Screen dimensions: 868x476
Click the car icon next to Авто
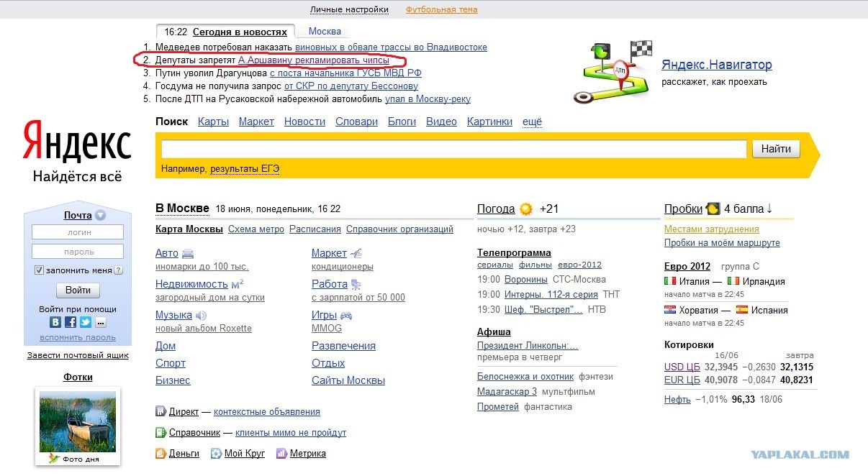pyautogui.click(x=188, y=254)
